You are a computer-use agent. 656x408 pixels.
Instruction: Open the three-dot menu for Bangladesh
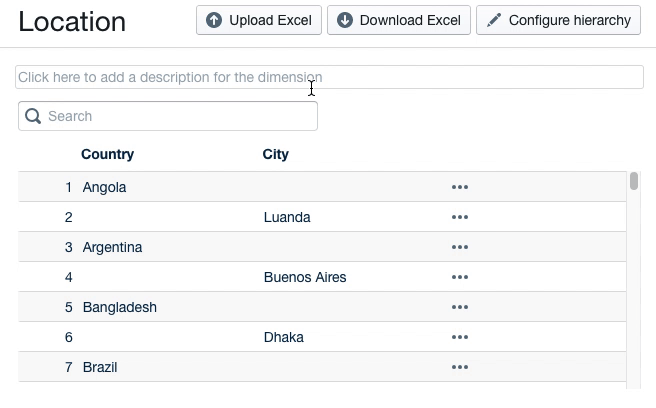click(460, 307)
